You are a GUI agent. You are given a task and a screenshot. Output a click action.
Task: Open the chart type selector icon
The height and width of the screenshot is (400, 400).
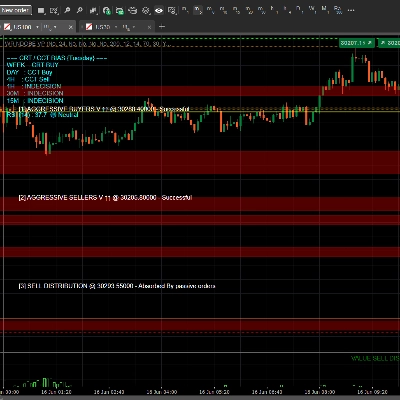tap(41, 11)
